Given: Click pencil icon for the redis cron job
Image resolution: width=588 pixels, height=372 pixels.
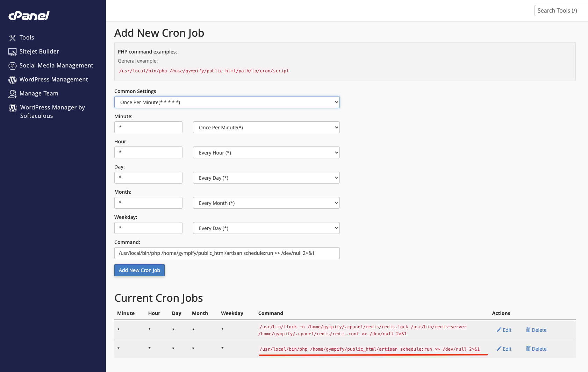Looking at the screenshot, I should 499,330.
